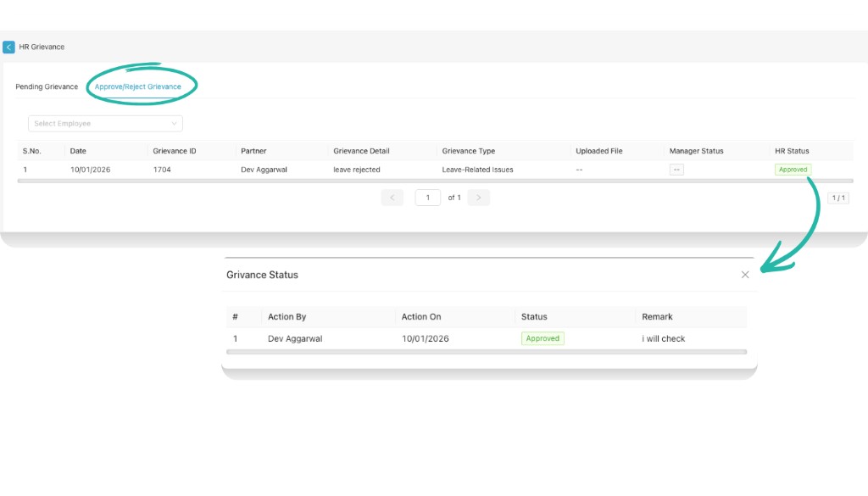The image size is (868, 496).
Task: Switch to the Pending Grievance tab
Action: [x=47, y=86]
